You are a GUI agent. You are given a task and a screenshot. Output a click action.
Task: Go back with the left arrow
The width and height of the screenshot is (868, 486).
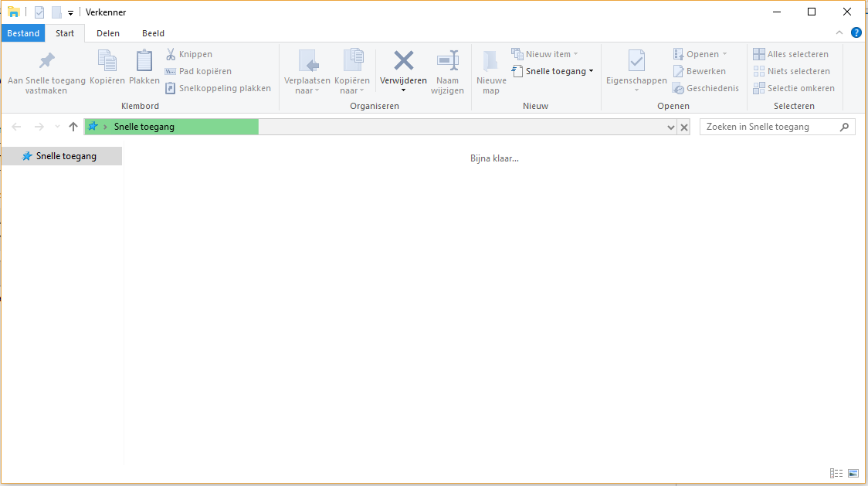[17, 127]
